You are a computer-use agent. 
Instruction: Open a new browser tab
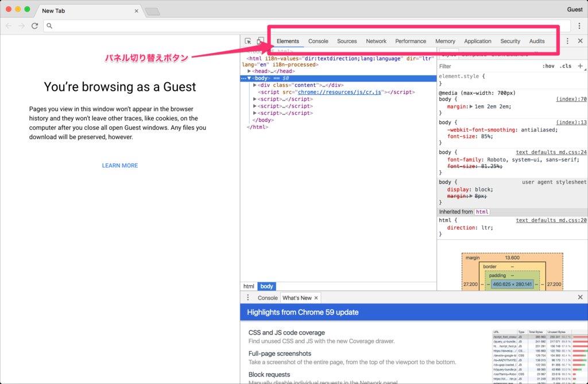coord(152,11)
